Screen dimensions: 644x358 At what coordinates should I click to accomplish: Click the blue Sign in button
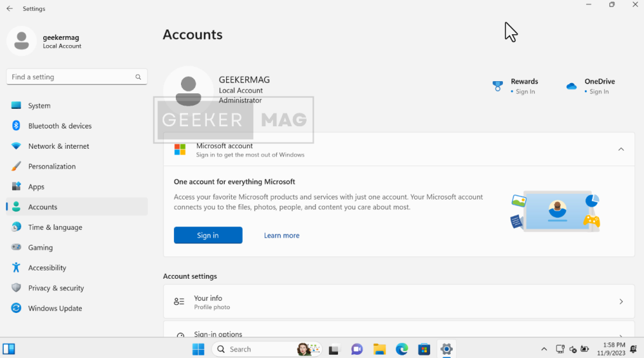pos(208,235)
